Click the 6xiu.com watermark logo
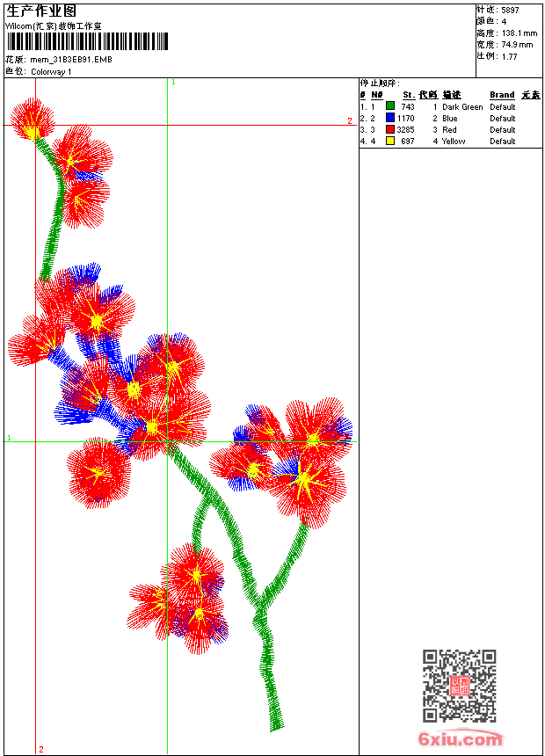The image size is (545, 756). (x=461, y=738)
